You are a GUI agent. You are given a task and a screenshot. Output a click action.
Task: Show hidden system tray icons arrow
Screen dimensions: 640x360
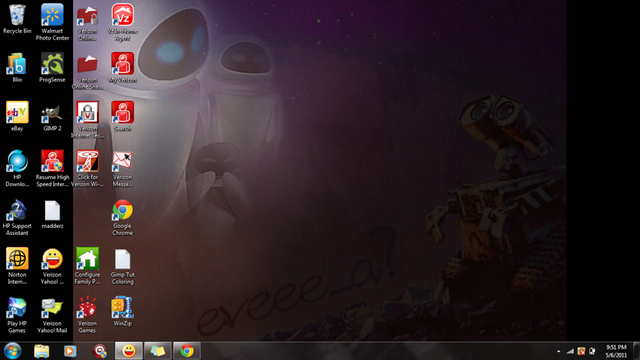[x=558, y=351]
